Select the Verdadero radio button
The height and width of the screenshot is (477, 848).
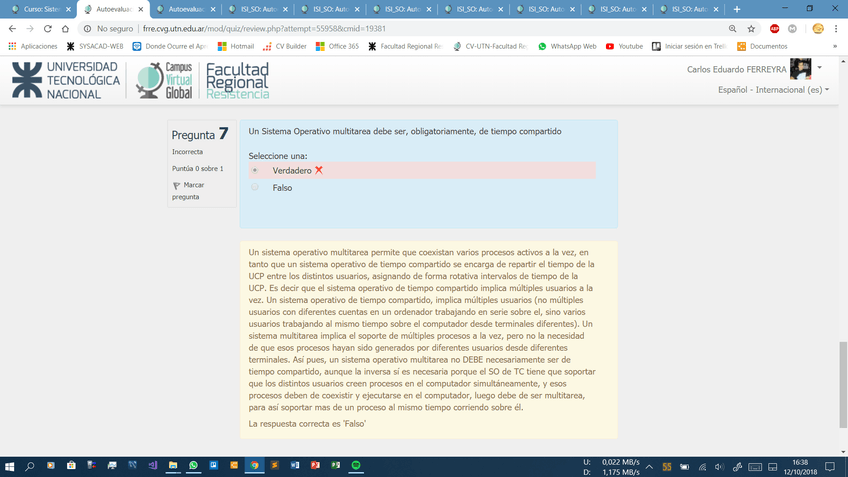pos(255,171)
